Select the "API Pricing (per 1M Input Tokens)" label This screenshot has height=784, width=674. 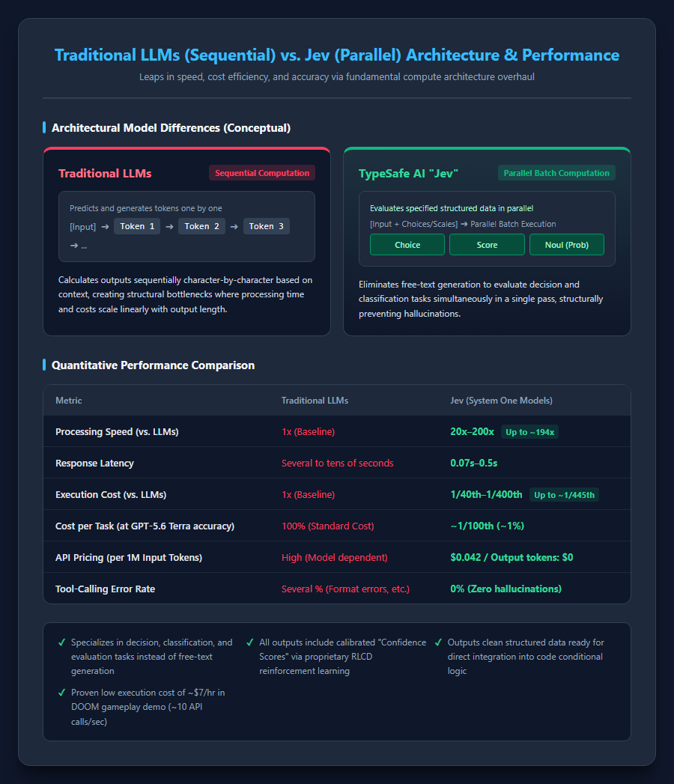pos(129,558)
